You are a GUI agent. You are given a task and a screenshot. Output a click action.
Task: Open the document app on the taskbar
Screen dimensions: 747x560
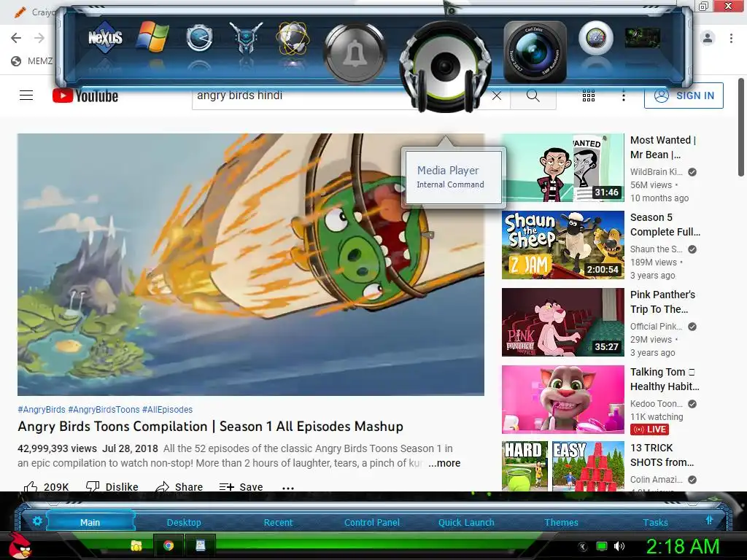pos(201,545)
